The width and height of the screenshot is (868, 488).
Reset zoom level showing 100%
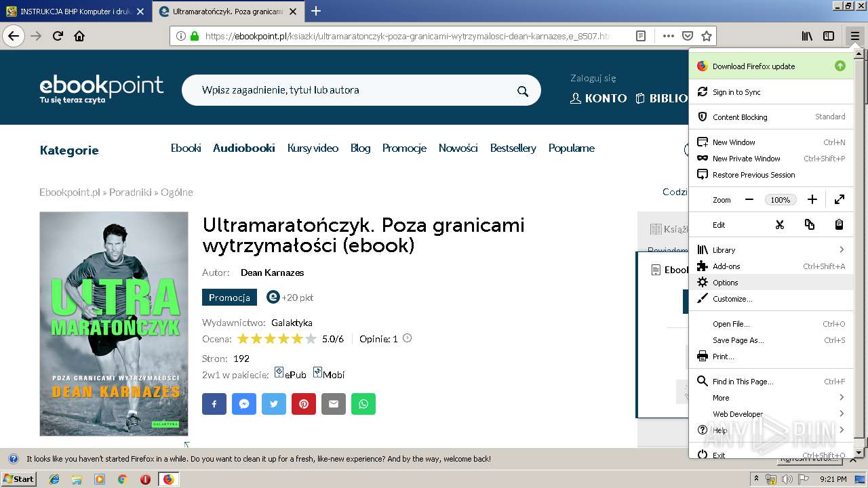coord(781,199)
